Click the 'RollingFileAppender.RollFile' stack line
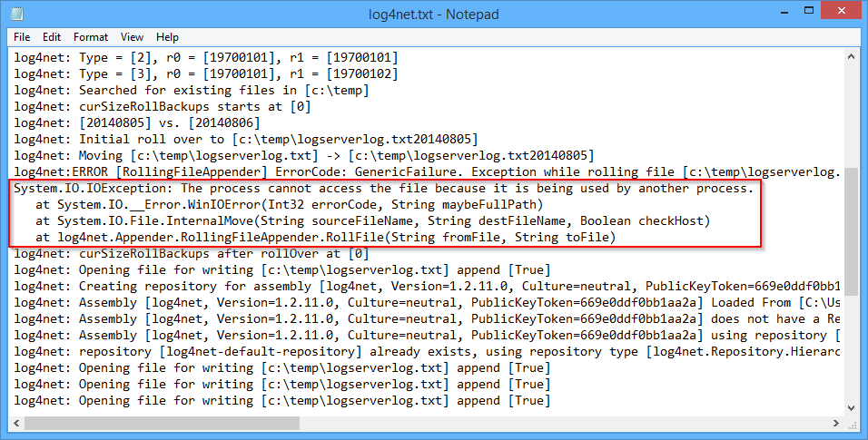This screenshot has height=440, width=868. tap(325, 237)
